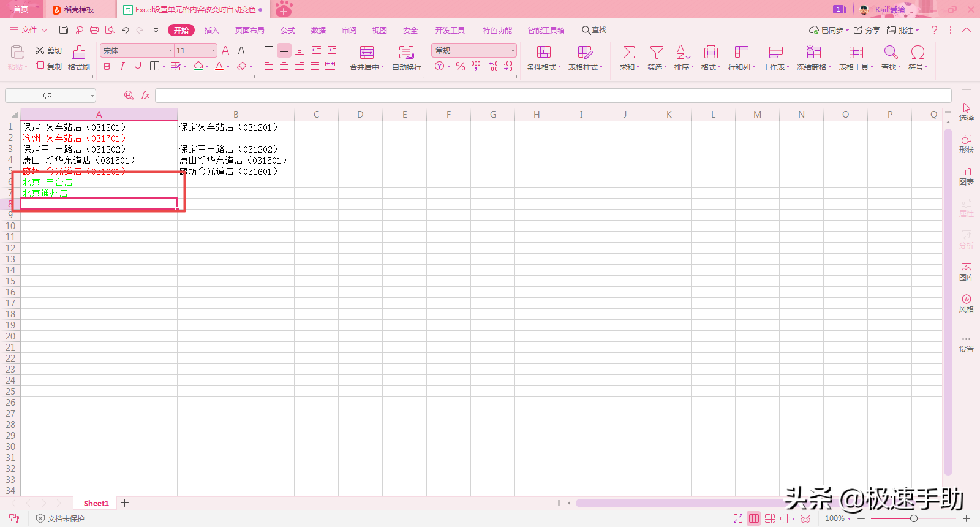Open the Chart tool in sidebar
The width and height of the screenshot is (980, 527).
pyautogui.click(x=967, y=176)
